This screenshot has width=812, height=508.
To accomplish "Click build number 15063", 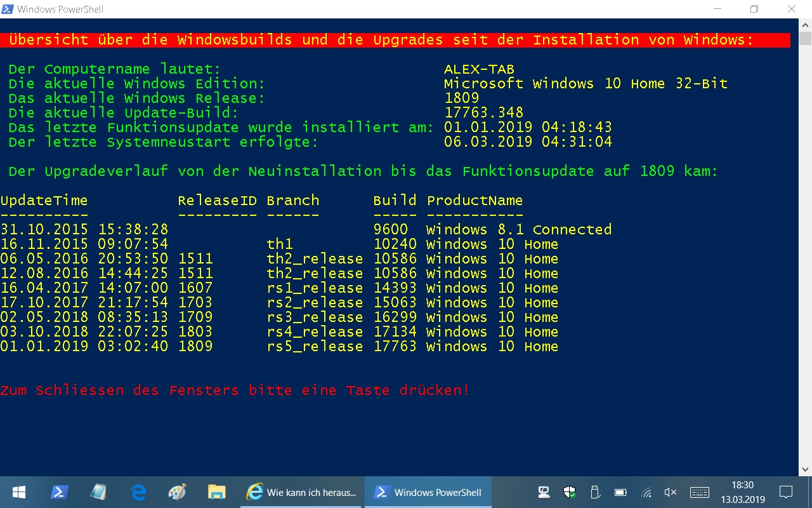I will pos(395,303).
